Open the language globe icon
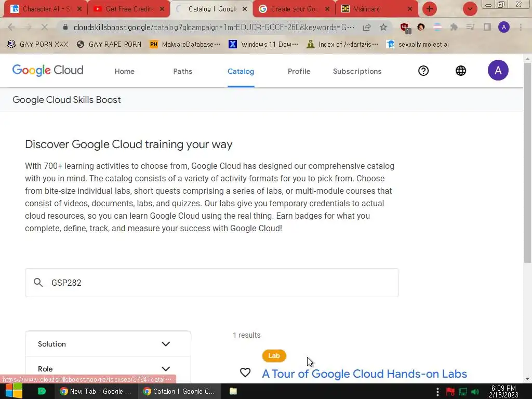Screen dimensions: 532x399 pos(461,71)
